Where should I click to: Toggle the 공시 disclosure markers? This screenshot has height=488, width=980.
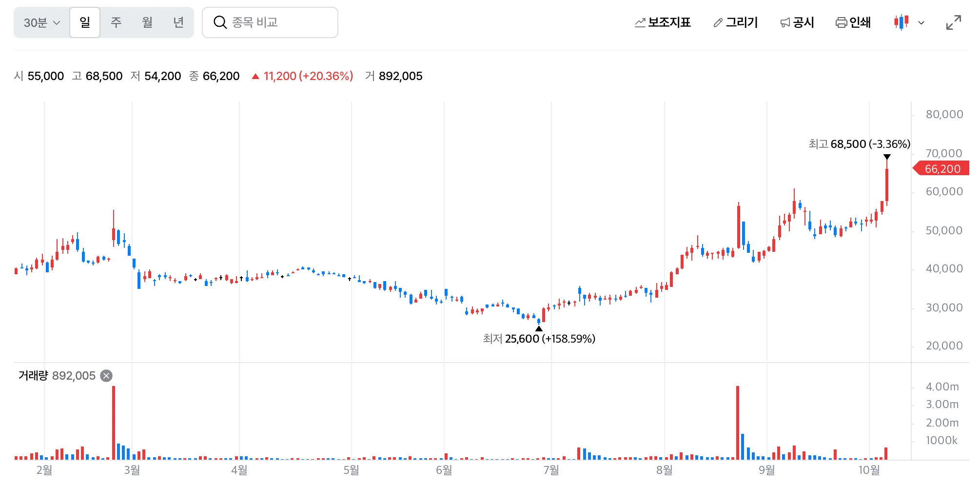coord(797,22)
